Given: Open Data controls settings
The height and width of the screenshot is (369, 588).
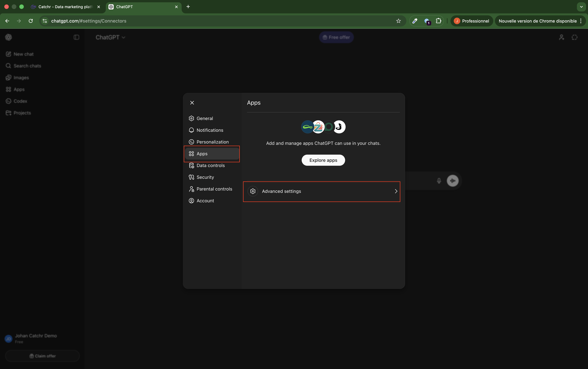Looking at the screenshot, I should pos(210,165).
